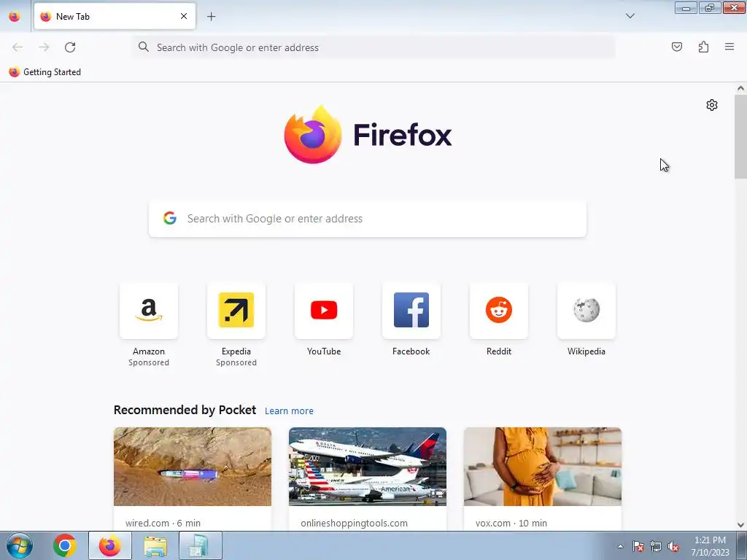Image resolution: width=747 pixels, height=560 pixels.
Task: Follow the Learn more Pocket link
Action: click(289, 411)
